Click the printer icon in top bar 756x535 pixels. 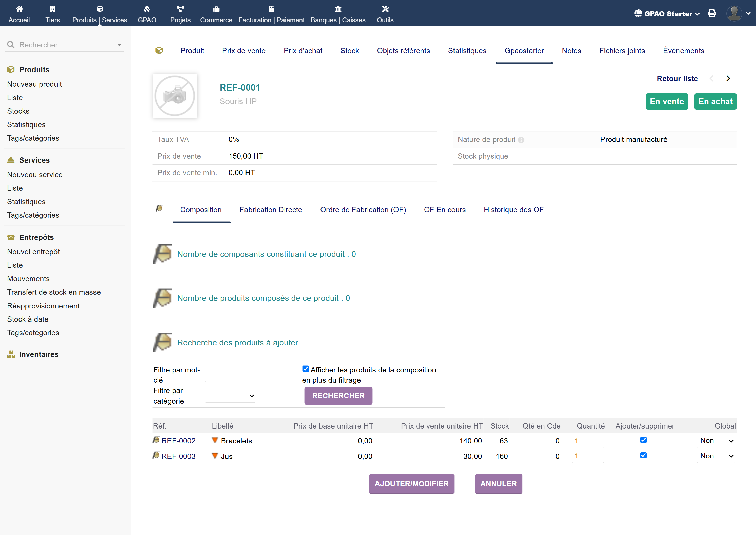tap(712, 13)
